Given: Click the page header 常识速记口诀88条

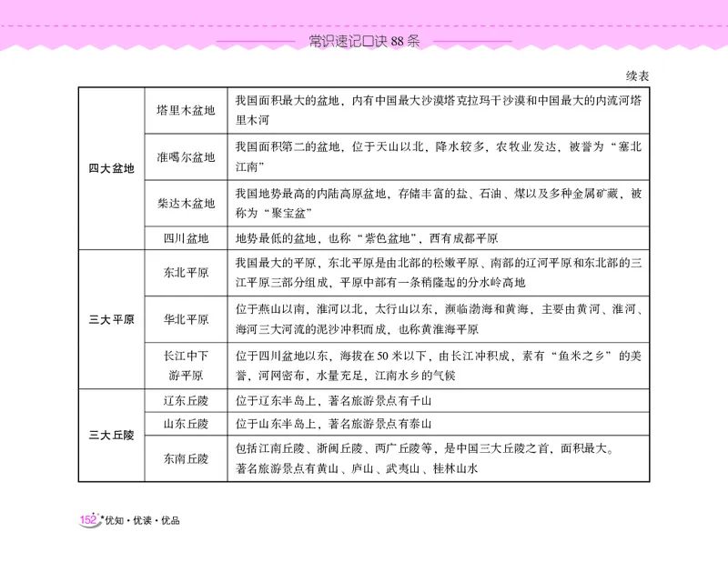Looking at the screenshot, I should (x=362, y=40).
